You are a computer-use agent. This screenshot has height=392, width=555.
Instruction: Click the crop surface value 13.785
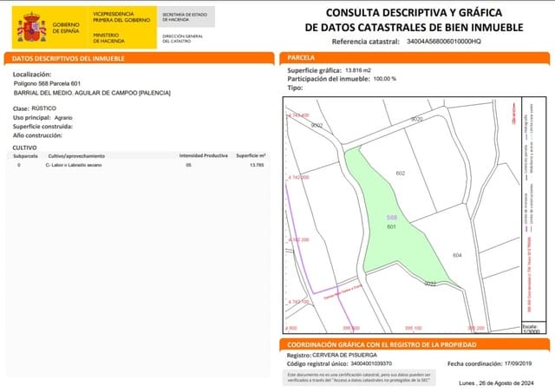(x=257, y=165)
